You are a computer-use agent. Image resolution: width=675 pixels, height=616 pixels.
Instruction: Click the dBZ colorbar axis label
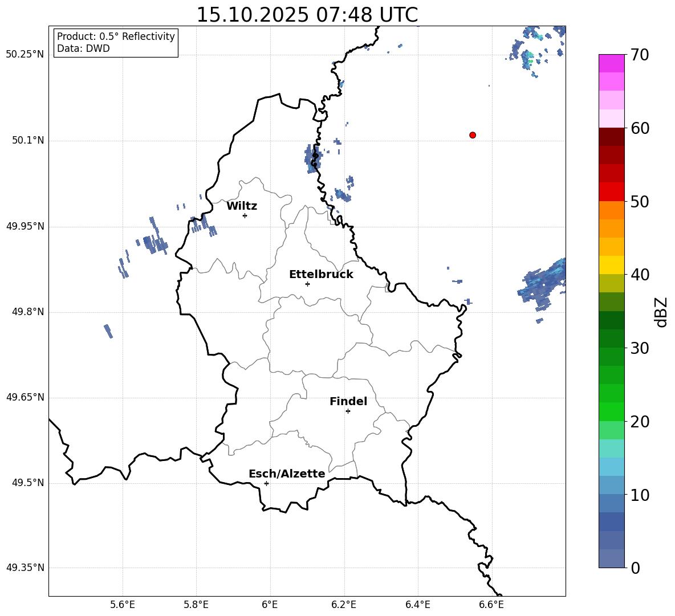(x=661, y=312)
